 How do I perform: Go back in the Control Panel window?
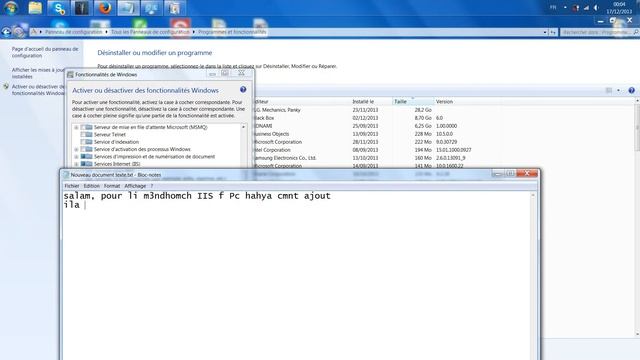point(6,32)
